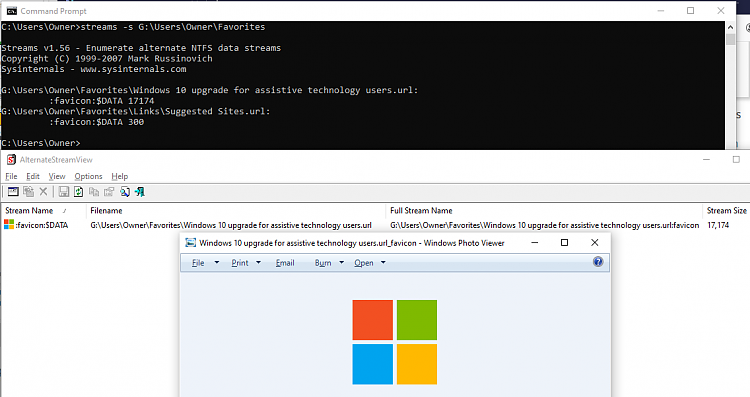The height and width of the screenshot is (397, 750).
Task: Click the green refresh icon in AlternateStreamView
Action: click(78, 192)
